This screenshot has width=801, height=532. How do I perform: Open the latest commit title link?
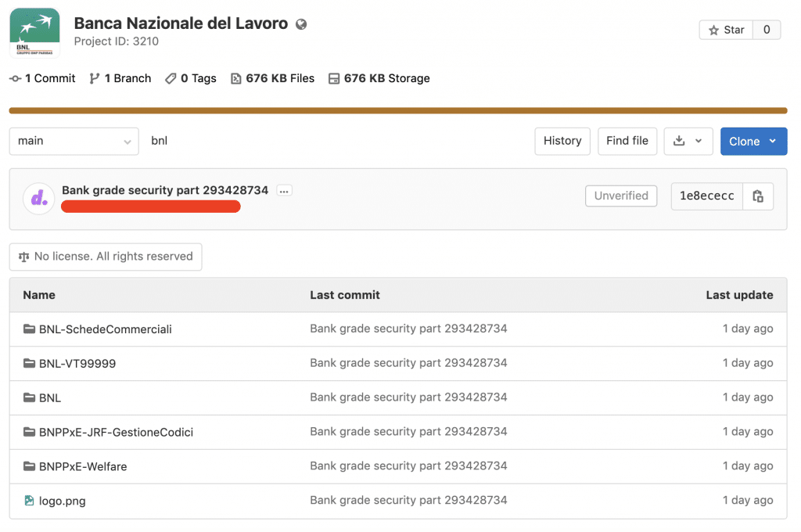tap(165, 190)
